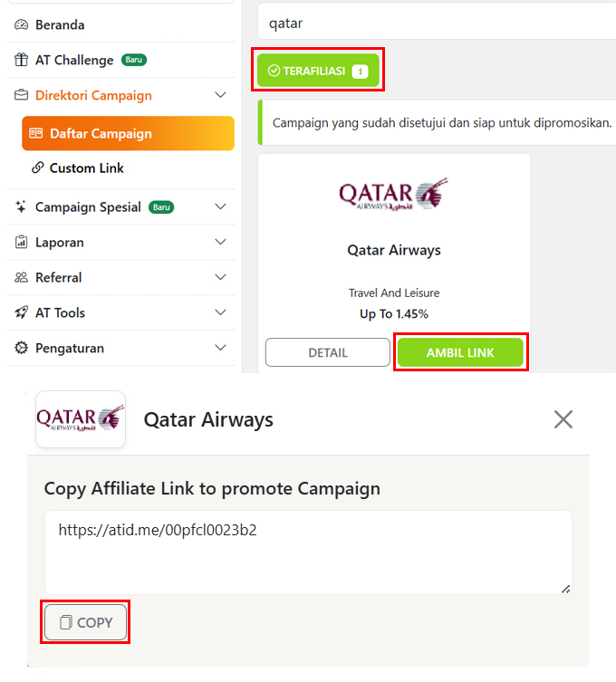The width and height of the screenshot is (616, 682).
Task: Select the Terafiliasi filter tab
Action: [x=317, y=71]
